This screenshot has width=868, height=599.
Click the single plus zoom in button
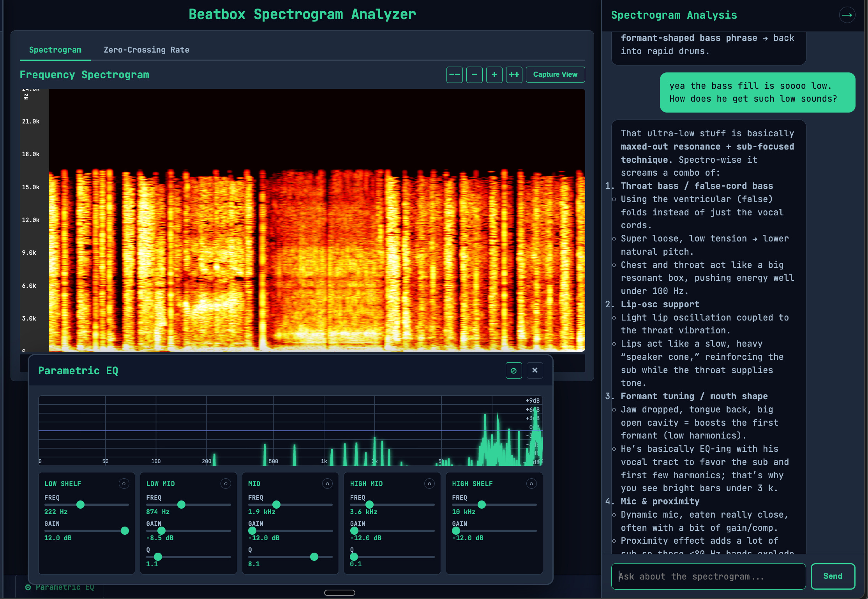[x=494, y=74]
